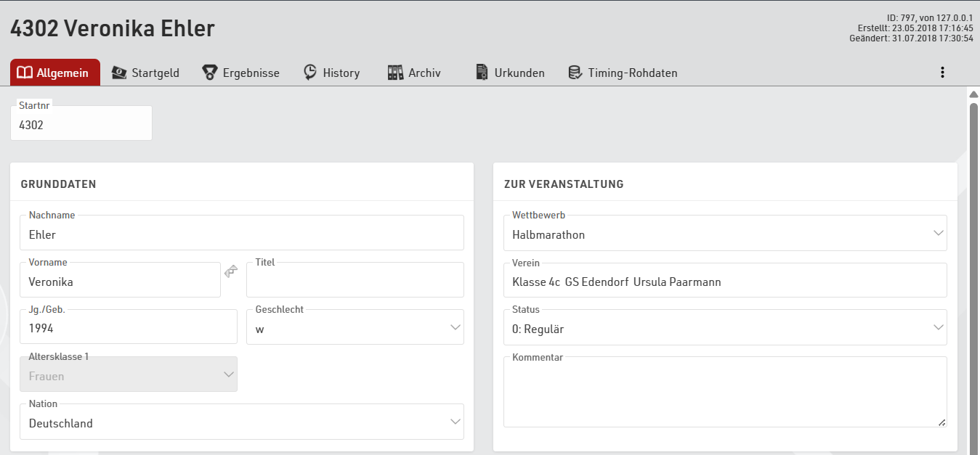The height and width of the screenshot is (455, 980).
Task: Click the vertical scrollbar up arrow
Action: coord(973,94)
